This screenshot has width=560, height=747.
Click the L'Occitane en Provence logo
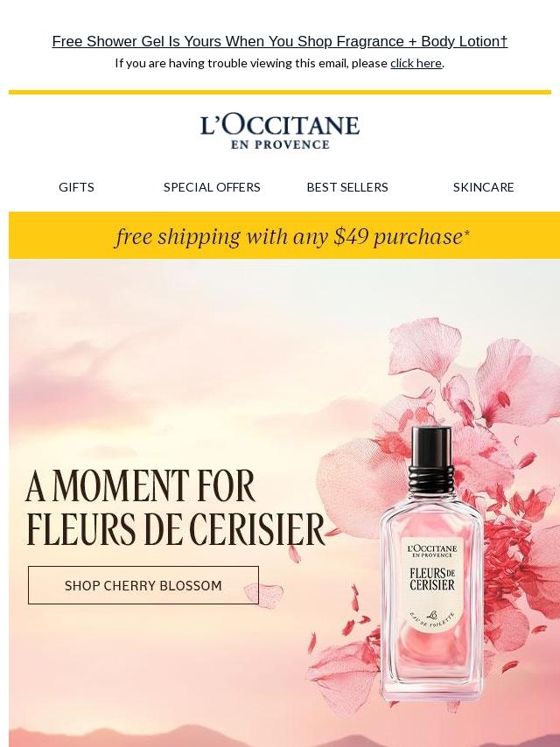pyautogui.click(x=280, y=132)
